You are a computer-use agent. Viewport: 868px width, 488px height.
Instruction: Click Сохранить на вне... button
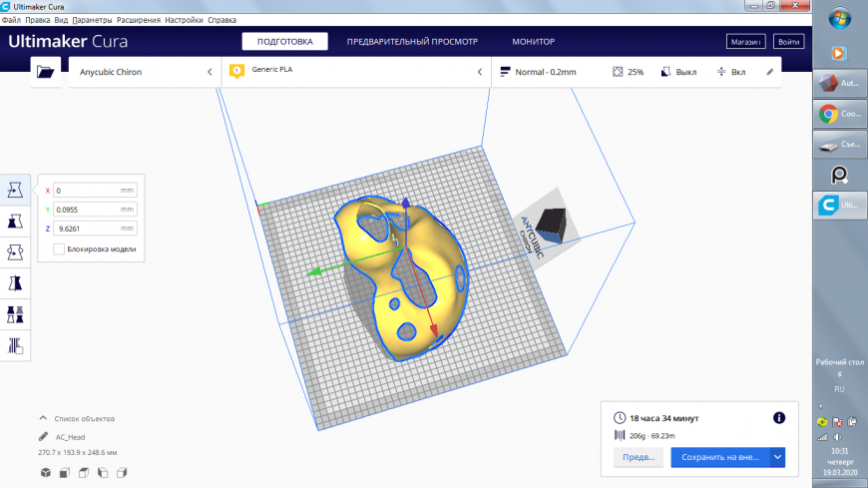click(x=720, y=457)
